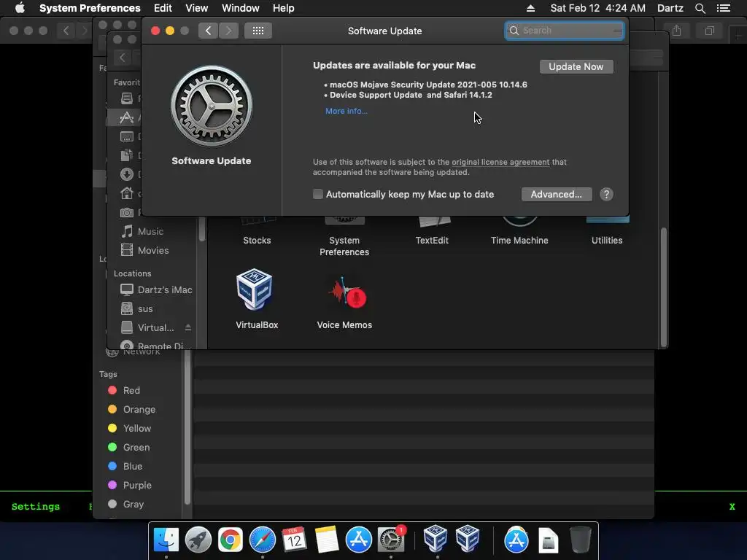
Task: Select the Stocks app in Finder
Action: (257, 240)
